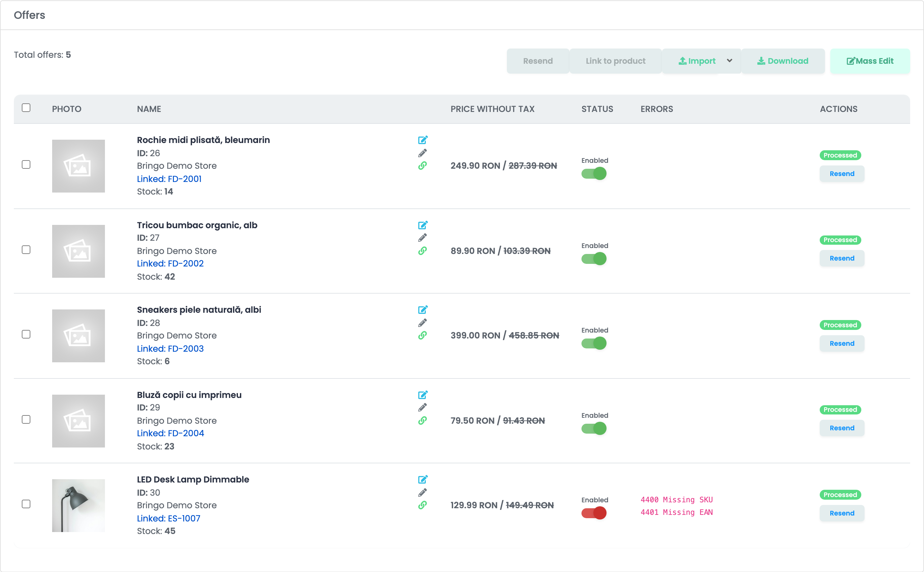The image size is (924, 572).
Task: Open the edit icon for LED Desk Lamp Dimmable
Action: click(x=422, y=480)
